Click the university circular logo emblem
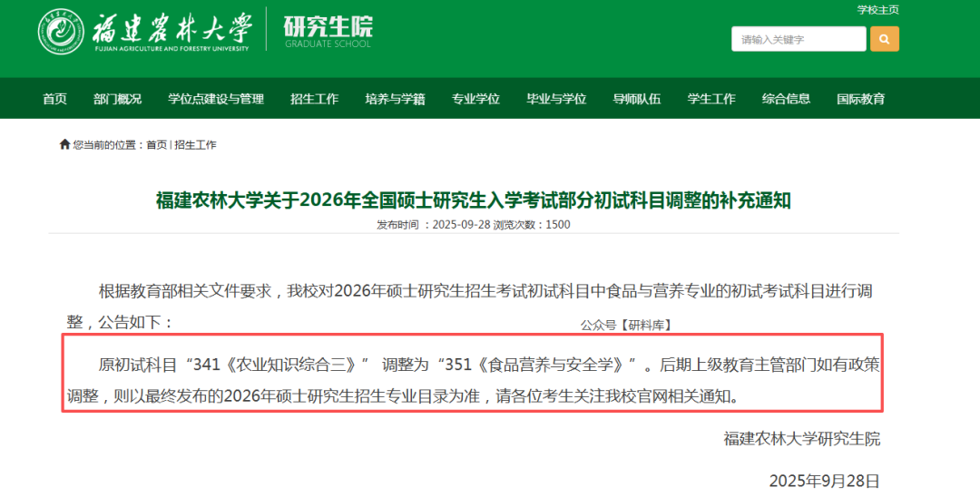The height and width of the screenshot is (497, 980). point(61,31)
